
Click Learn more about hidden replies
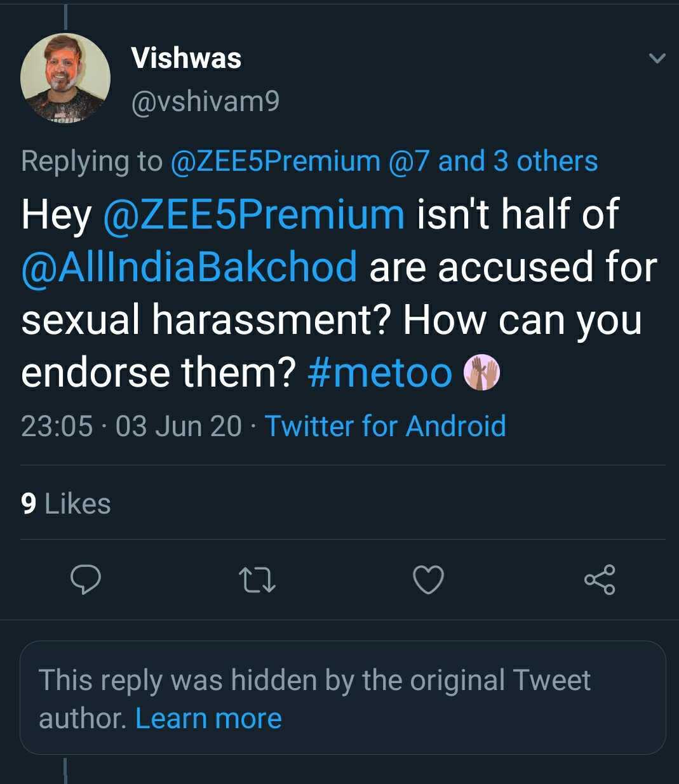click(208, 719)
